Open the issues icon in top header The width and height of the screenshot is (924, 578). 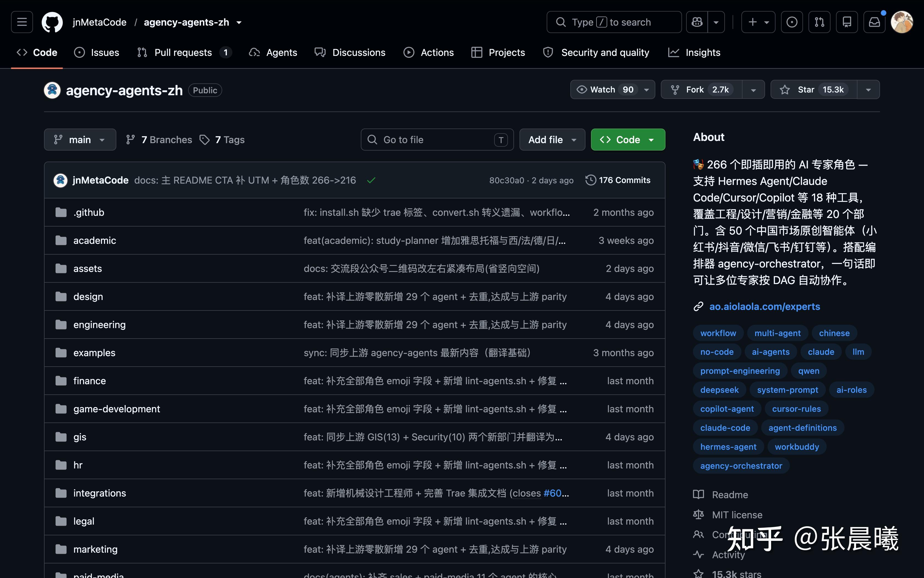pos(792,22)
